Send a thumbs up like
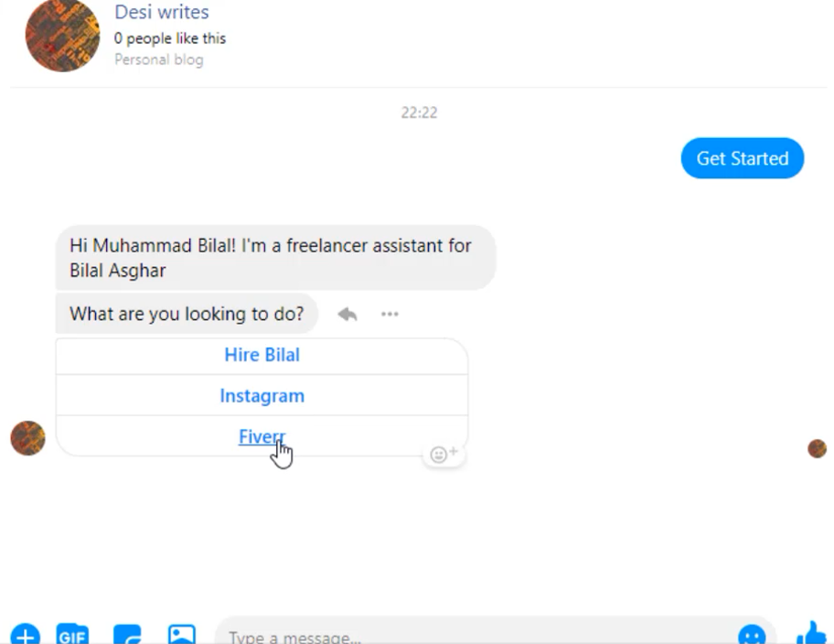 coord(812,633)
